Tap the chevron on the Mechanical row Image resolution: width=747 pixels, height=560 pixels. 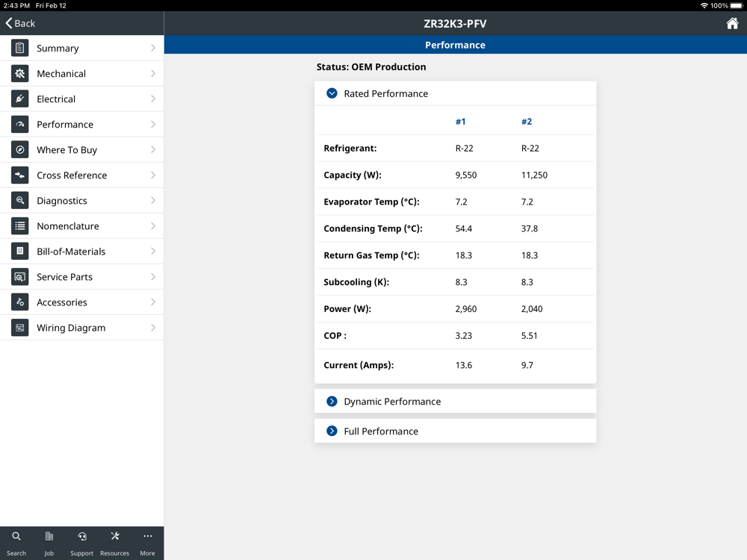click(x=153, y=73)
